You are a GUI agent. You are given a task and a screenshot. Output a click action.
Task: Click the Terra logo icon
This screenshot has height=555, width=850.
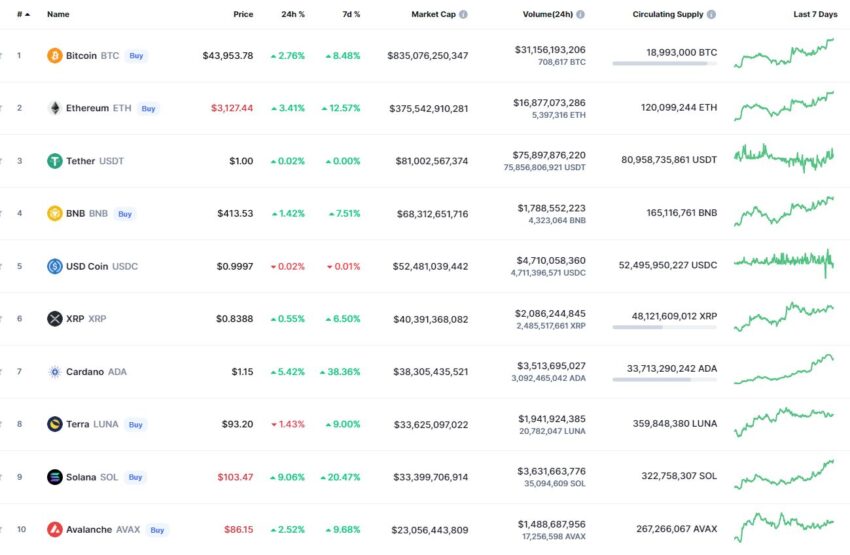coord(55,424)
